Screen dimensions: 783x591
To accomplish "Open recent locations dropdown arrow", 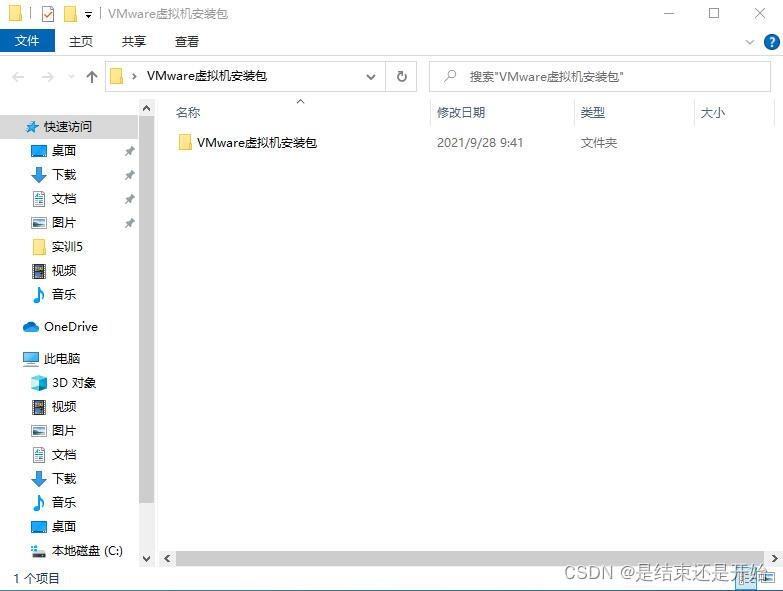I will coord(71,77).
